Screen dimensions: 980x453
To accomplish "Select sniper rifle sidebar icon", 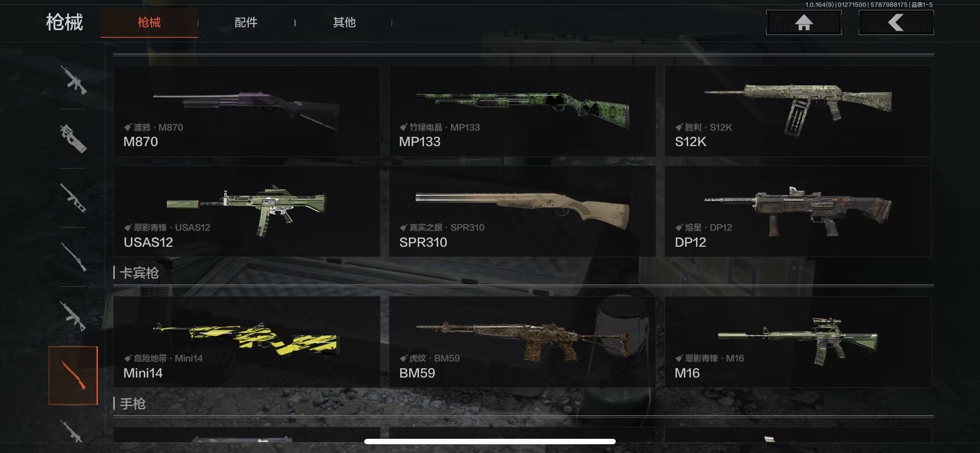I will 73,257.
